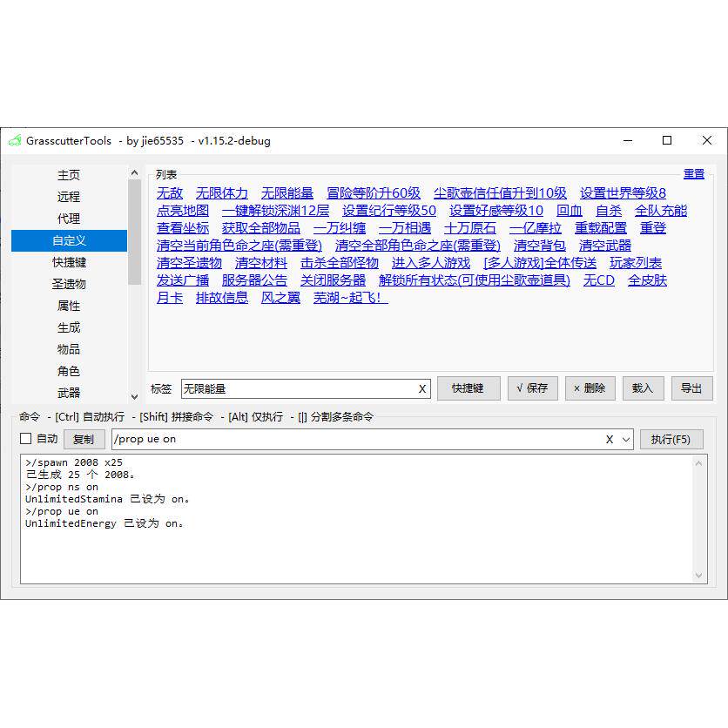The height and width of the screenshot is (728, 728).
Task: Switch to the 武器 page
Action: coord(69,393)
